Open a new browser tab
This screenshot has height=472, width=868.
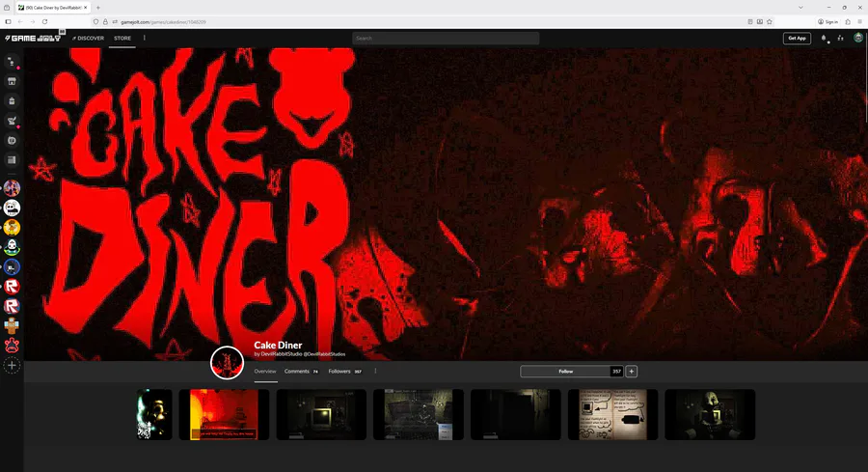(98, 7)
